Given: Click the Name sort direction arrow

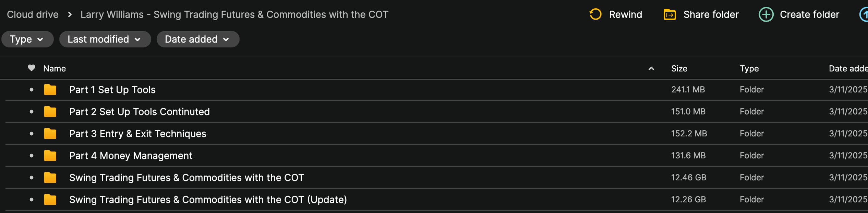Looking at the screenshot, I should pyautogui.click(x=651, y=68).
